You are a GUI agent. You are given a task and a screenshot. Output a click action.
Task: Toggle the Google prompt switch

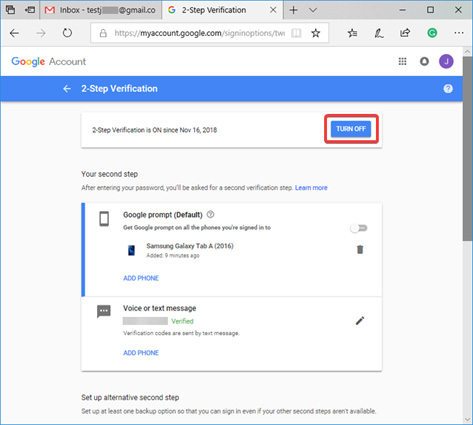pyautogui.click(x=359, y=228)
